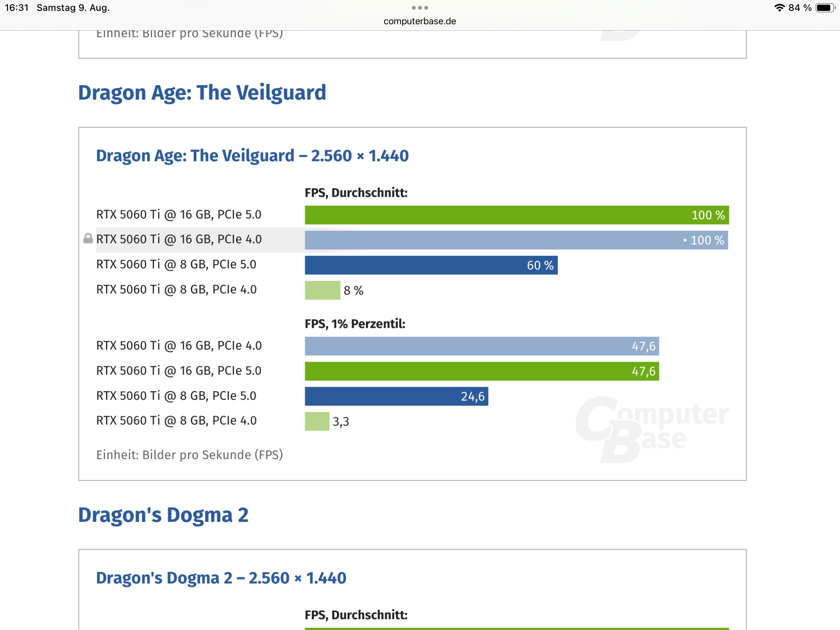Open the Dragon Age: The Veilguard heading
840x630 pixels.
202,93
